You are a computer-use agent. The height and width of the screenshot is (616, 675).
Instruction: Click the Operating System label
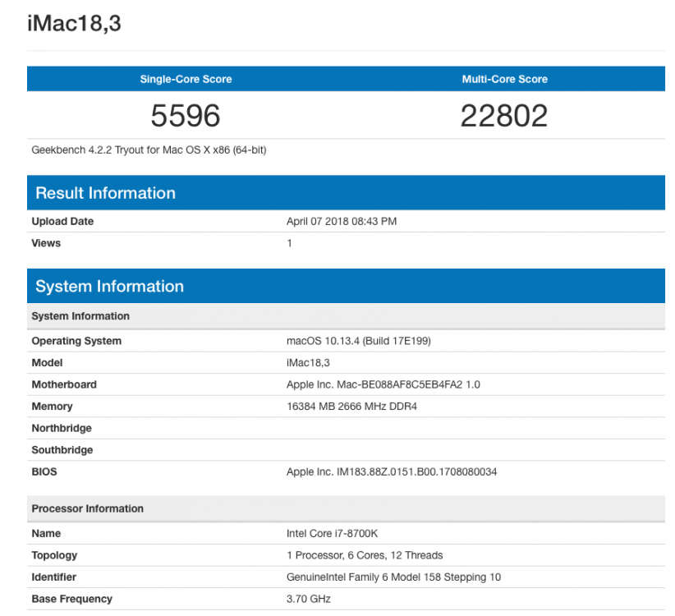76,341
